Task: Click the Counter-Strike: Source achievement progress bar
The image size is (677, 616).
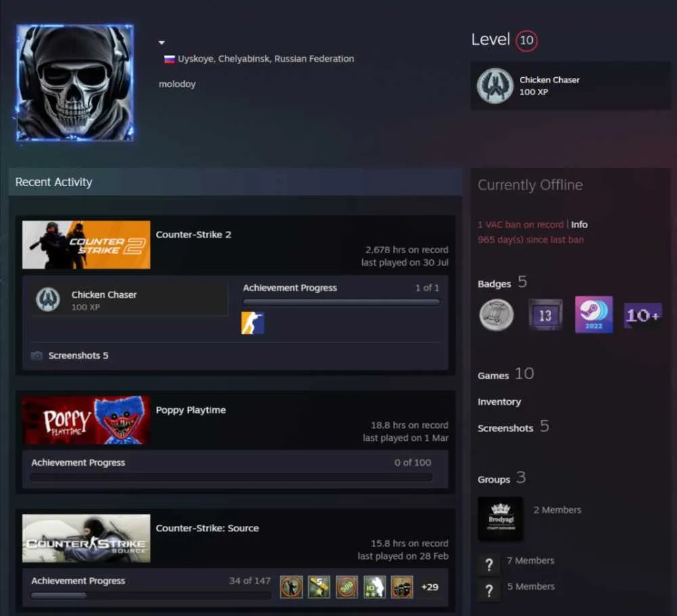Action: [151, 596]
